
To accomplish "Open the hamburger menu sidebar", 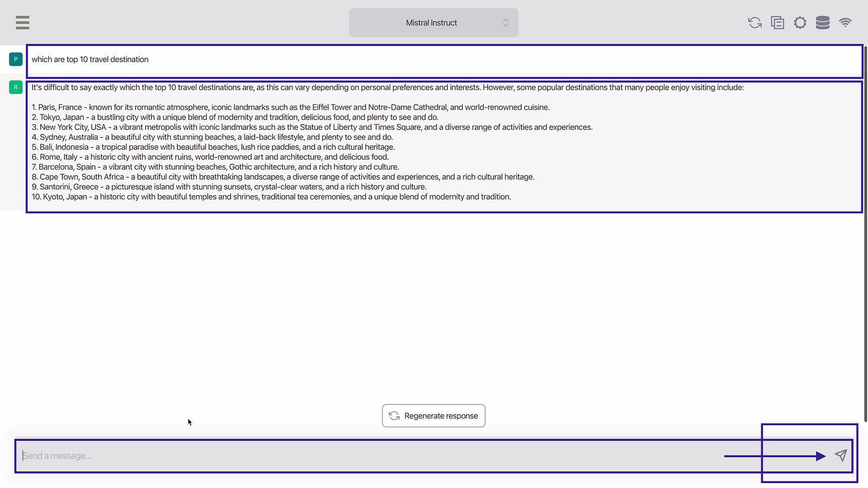I will coord(22,22).
